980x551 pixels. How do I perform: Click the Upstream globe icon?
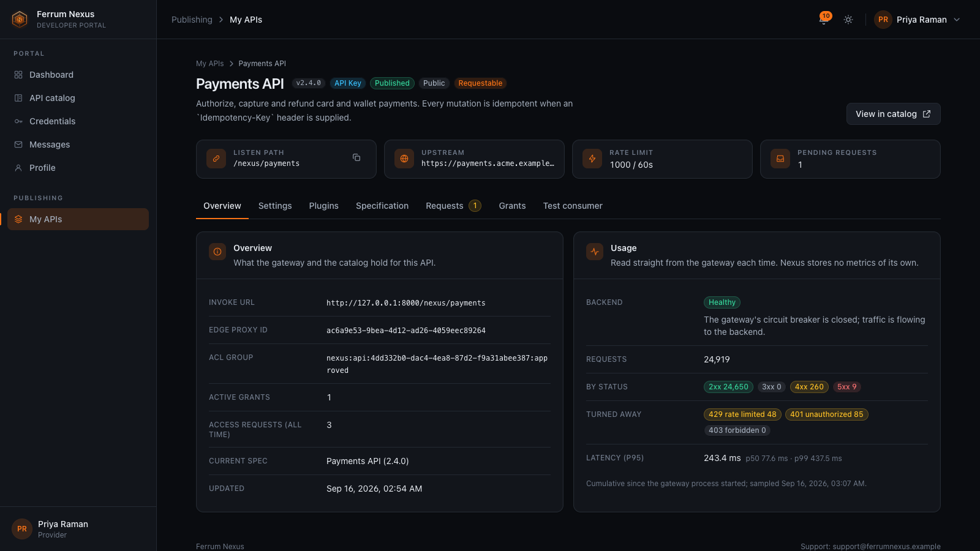point(404,159)
